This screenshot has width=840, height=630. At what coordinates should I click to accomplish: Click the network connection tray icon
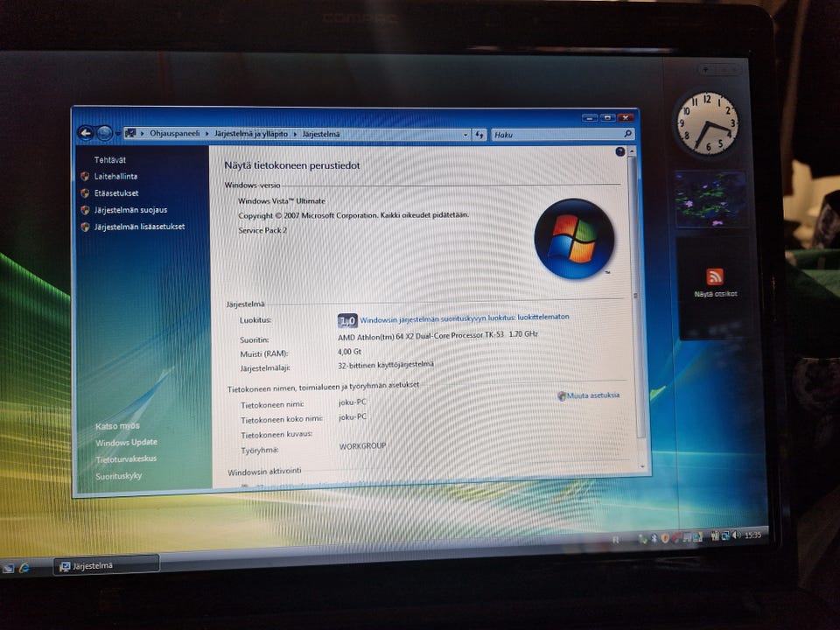pos(725,535)
